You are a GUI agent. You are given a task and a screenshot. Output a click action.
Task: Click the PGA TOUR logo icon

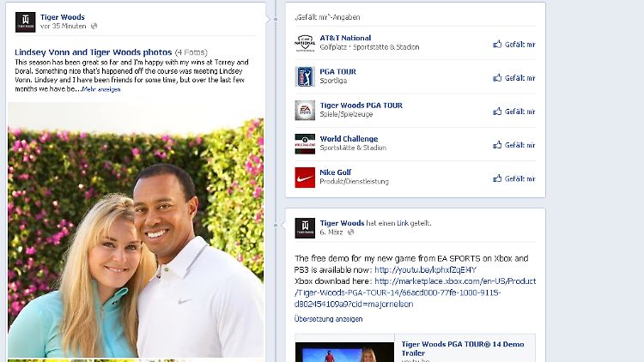point(305,76)
